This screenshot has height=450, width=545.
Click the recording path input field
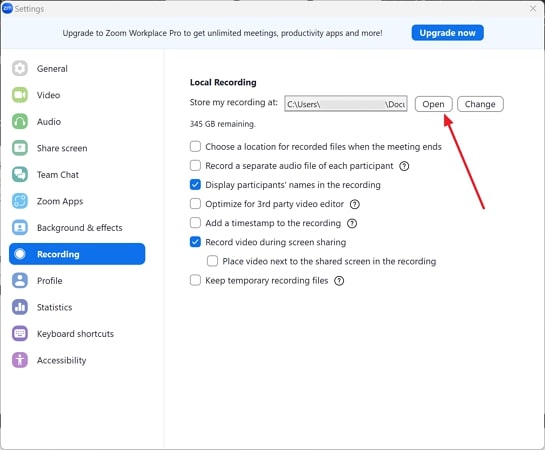click(x=346, y=104)
